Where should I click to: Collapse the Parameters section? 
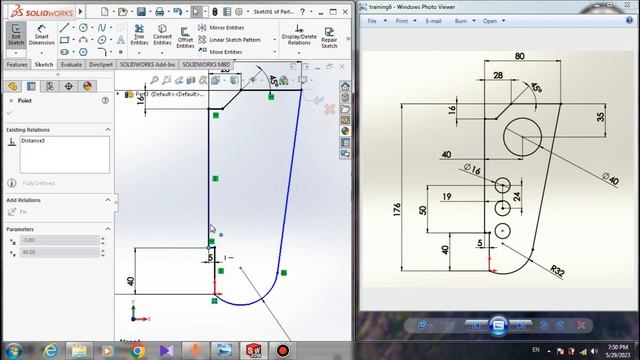(x=108, y=229)
